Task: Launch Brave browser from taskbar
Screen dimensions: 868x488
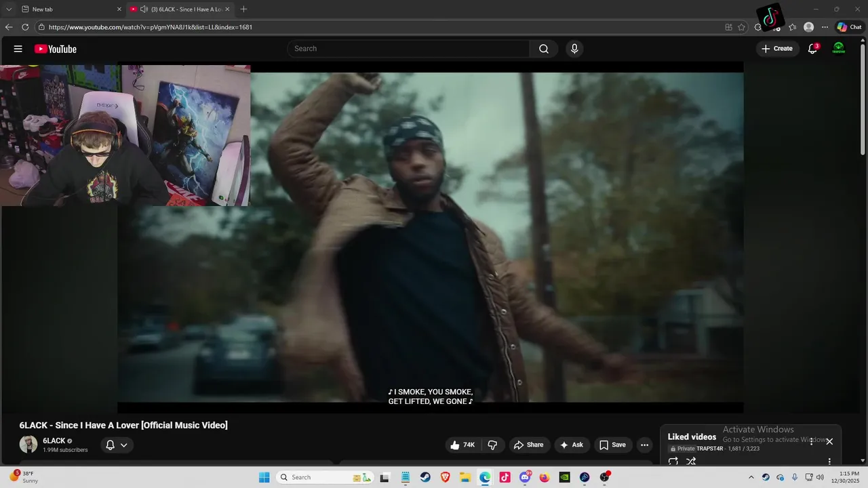Action: (x=445, y=477)
